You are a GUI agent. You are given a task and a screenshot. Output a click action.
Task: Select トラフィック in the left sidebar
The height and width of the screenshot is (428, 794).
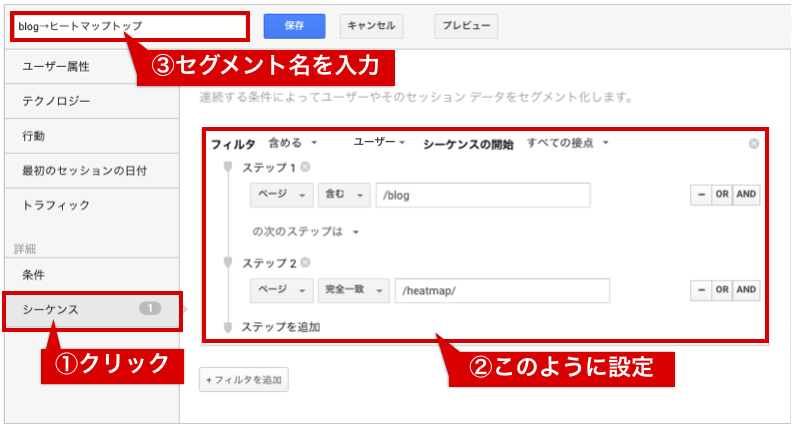pyautogui.click(x=92, y=205)
